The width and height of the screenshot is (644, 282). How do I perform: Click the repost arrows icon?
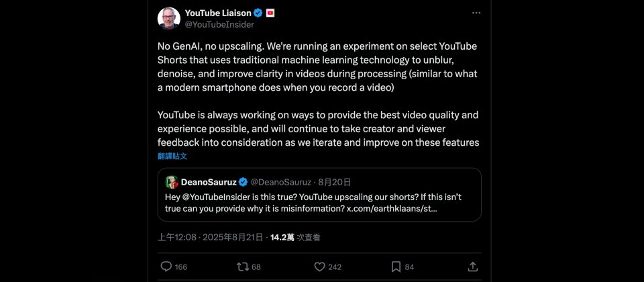[x=243, y=267]
